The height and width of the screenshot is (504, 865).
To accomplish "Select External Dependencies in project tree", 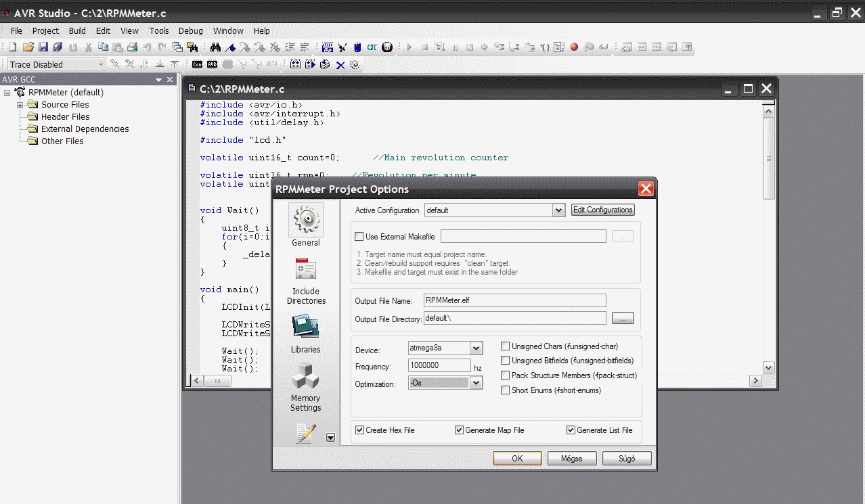I will pyautogui.click(x=85, y=129).
